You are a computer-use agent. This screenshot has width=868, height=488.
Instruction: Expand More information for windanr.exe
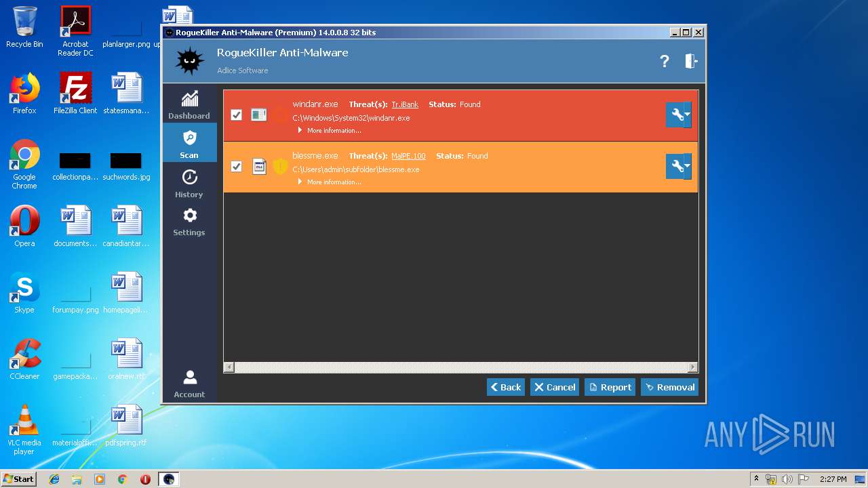tap(330, 130)
